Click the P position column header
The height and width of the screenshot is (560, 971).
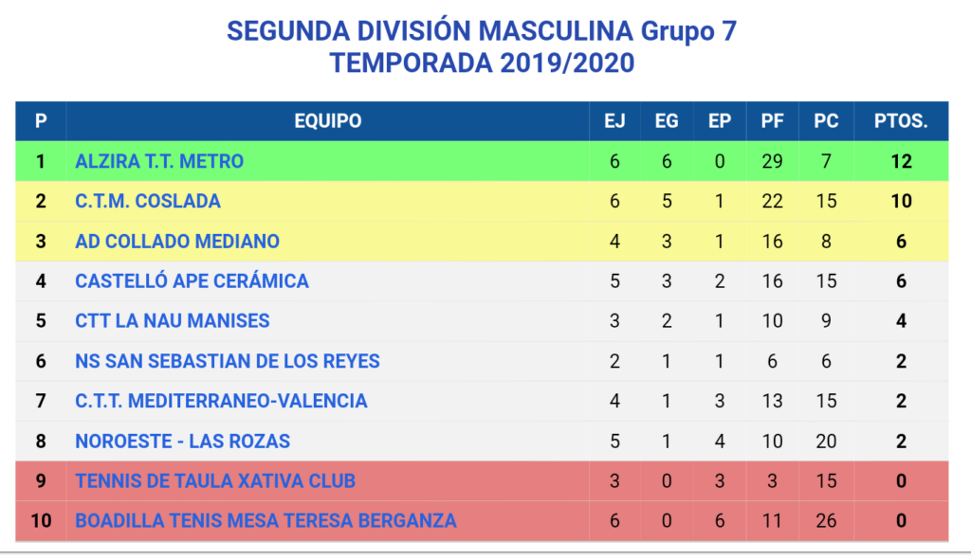tap(41, 120)
